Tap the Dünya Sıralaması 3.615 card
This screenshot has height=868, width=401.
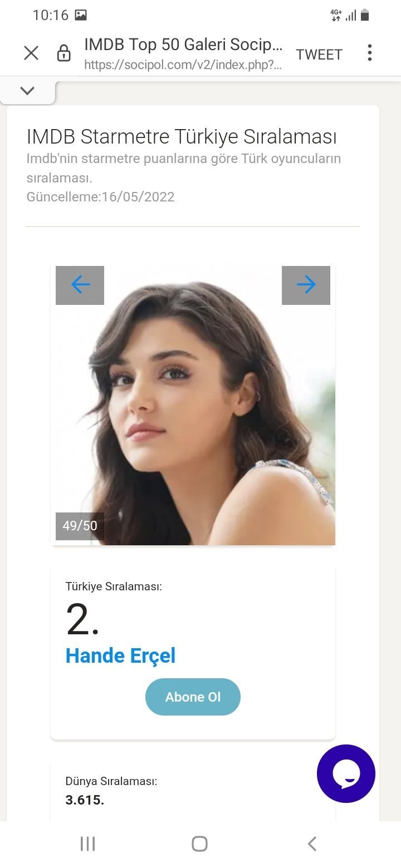click(x=193, y=792)
